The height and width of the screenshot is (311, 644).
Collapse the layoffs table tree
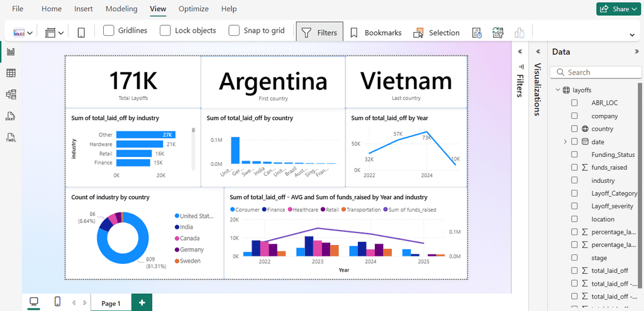pos(558,90)
